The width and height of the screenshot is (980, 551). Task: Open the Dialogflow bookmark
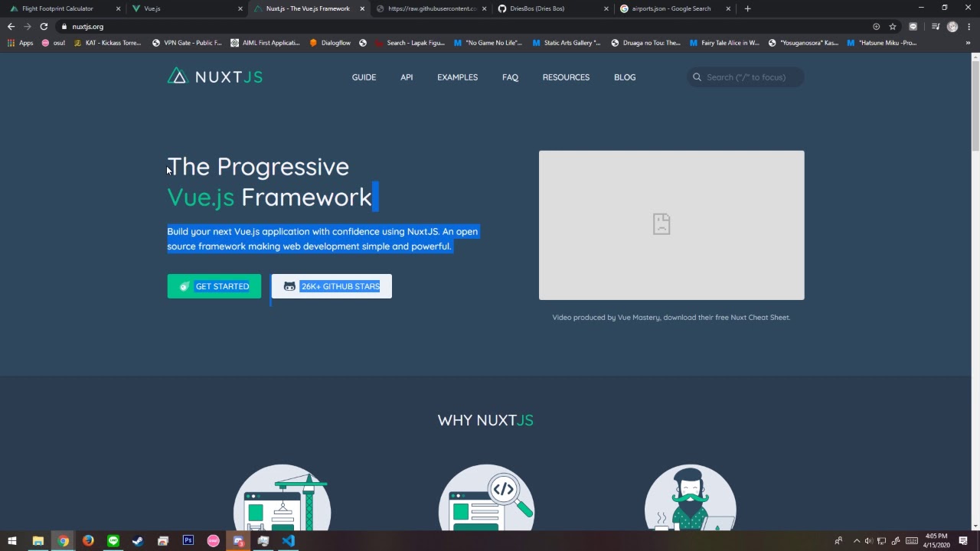[x=330, y=43]
